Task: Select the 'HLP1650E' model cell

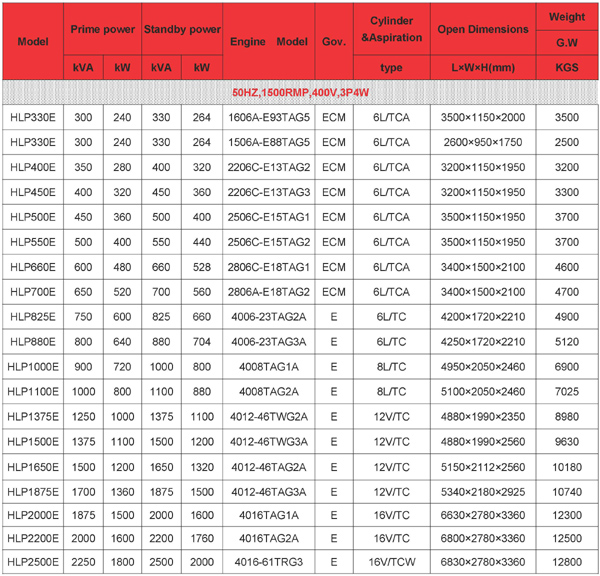Action: point(33,467)
